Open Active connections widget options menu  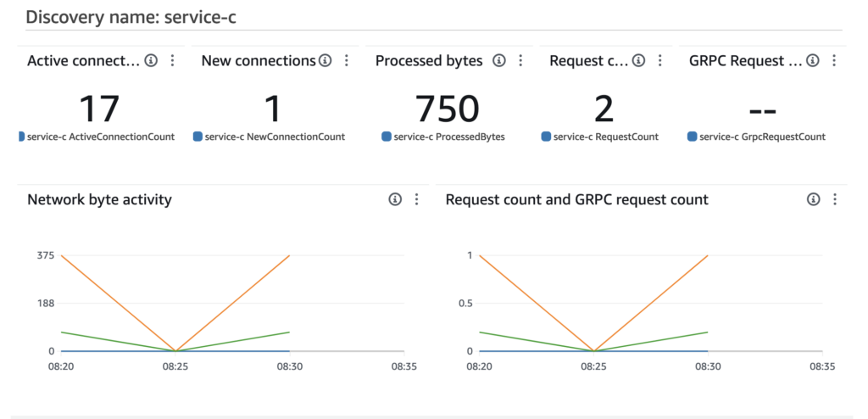click(x=173, y=60)
